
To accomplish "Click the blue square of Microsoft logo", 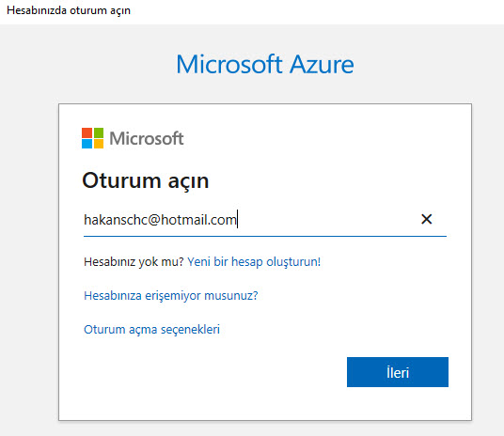I will click(87, 144).
